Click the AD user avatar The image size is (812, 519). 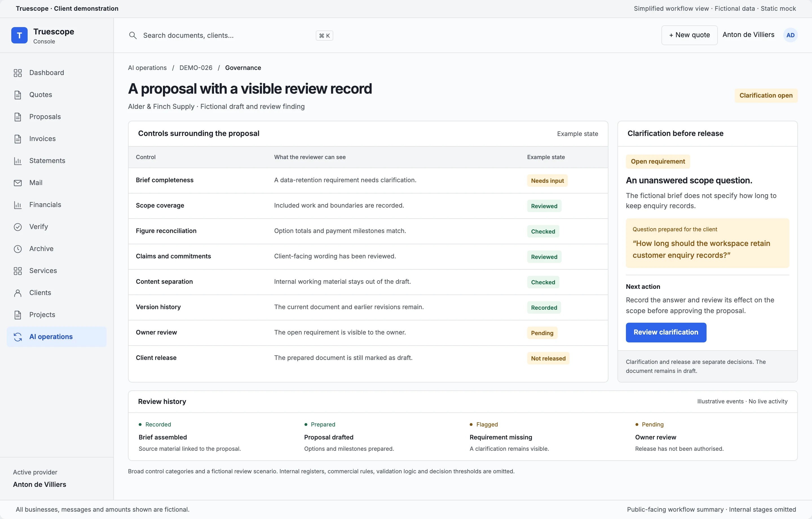click(790, 35)
